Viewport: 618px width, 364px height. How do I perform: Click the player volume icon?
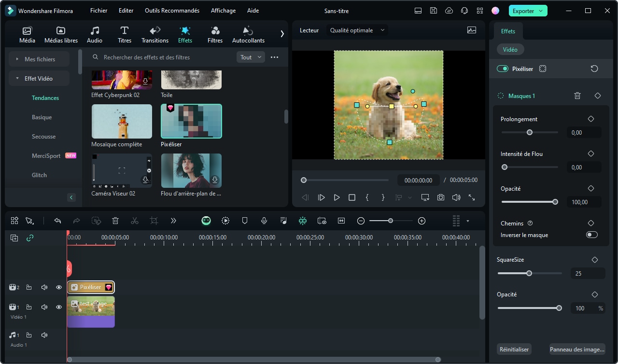coord(456,197)
